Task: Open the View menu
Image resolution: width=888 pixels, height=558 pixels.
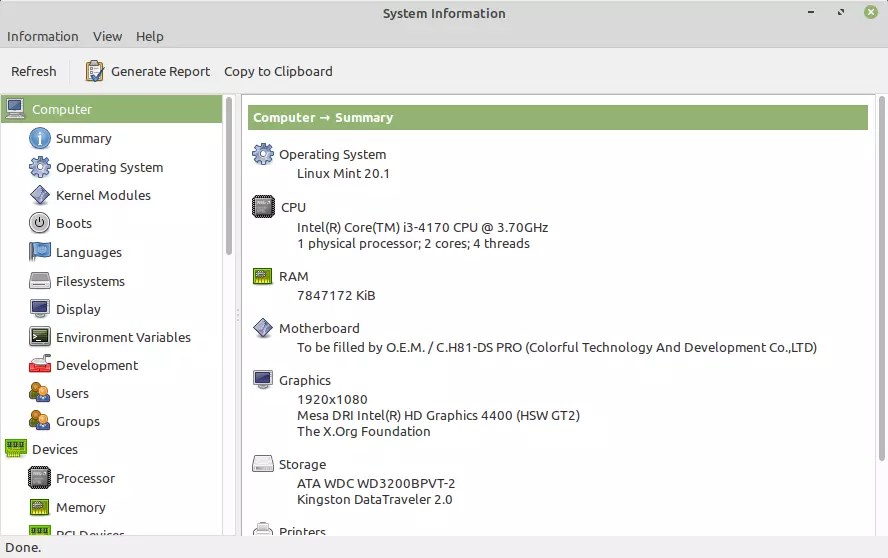Action: 108,36
